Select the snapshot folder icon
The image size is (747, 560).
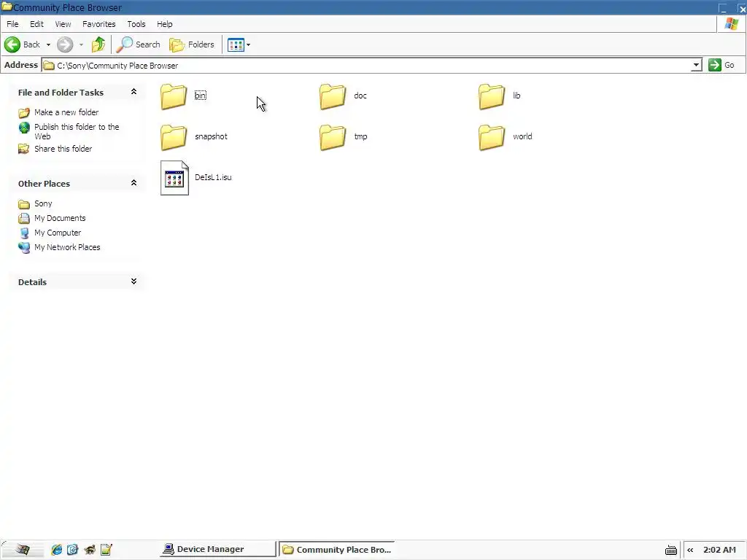click(x=174, y=137)
